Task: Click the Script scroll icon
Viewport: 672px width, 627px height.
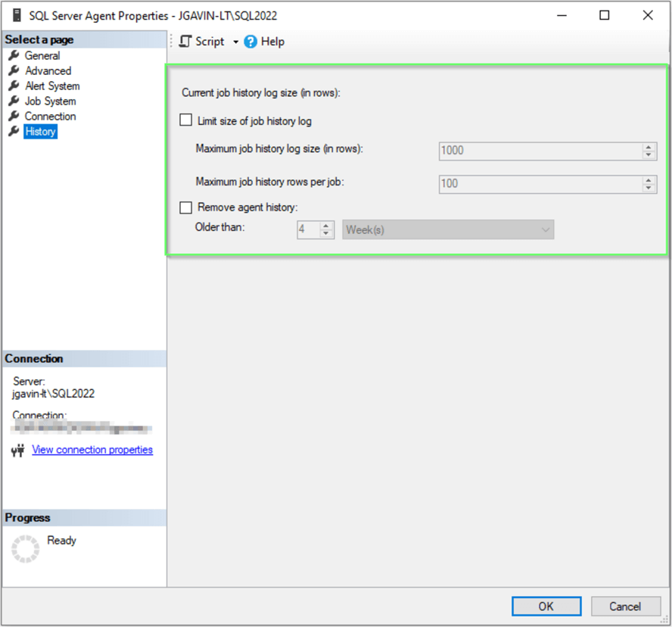Action: click(x=185, y=42)
